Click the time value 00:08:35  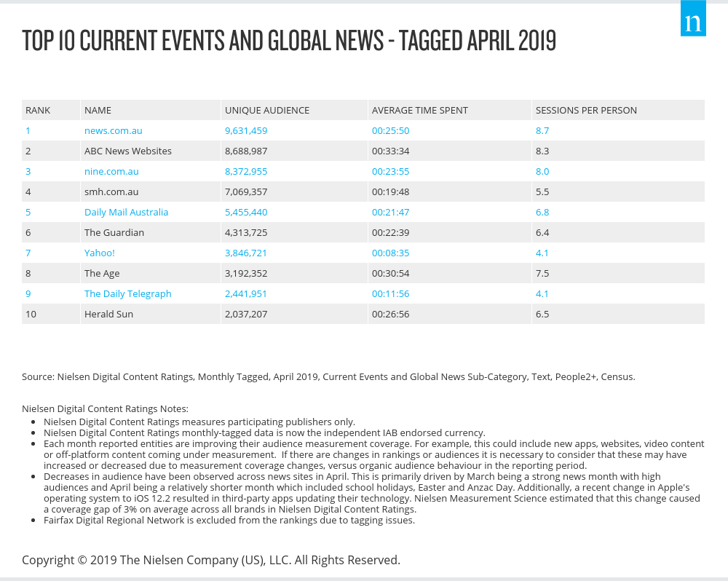390,253
